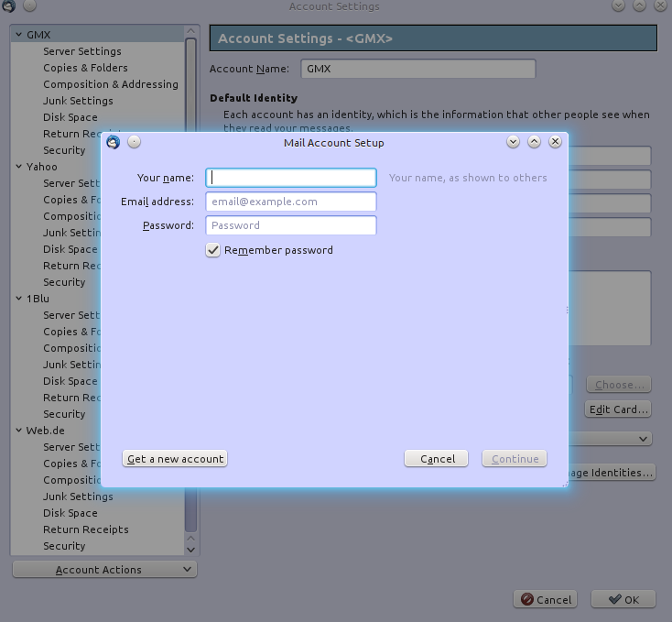The width and height of the screenshot is (672, 622).
Task: Click the account tree scrollbar up arrow at top
Action: (191, 31)
